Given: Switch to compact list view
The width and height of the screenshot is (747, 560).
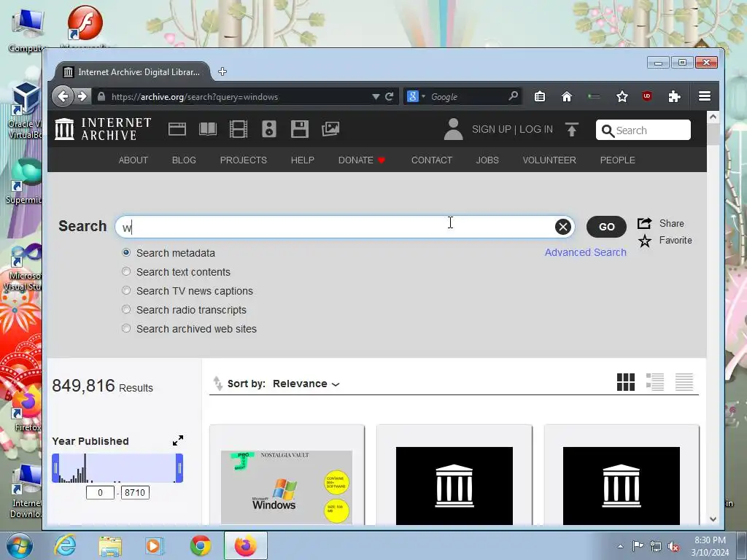Looking at the screenshot, I should [684, 382].
